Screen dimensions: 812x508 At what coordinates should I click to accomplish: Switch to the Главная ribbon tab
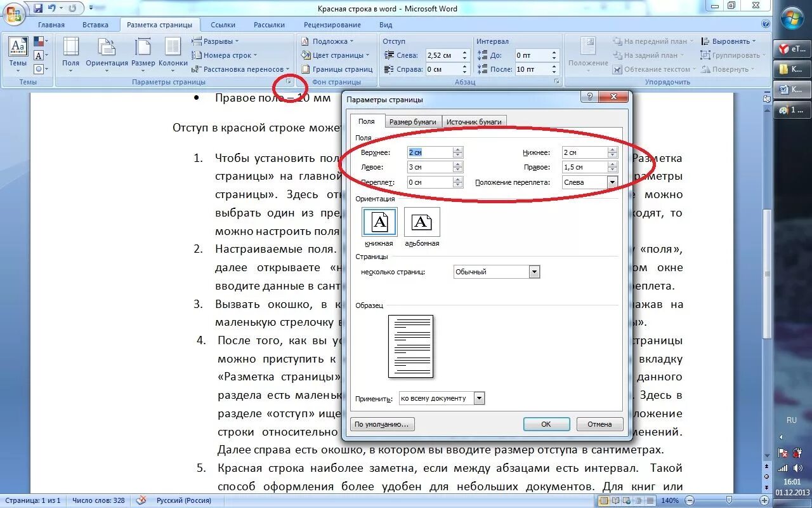coord(51,25)
